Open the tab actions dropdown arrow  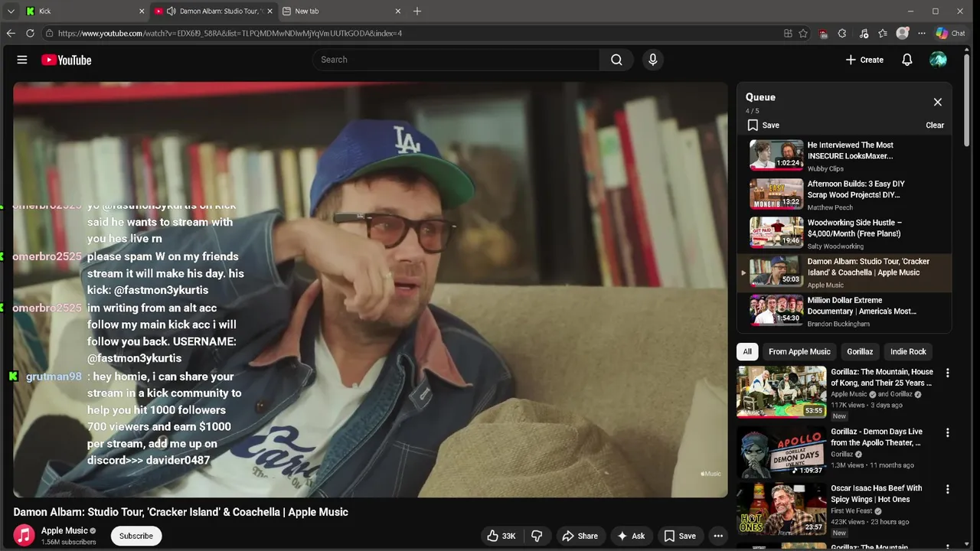point(11,11)
